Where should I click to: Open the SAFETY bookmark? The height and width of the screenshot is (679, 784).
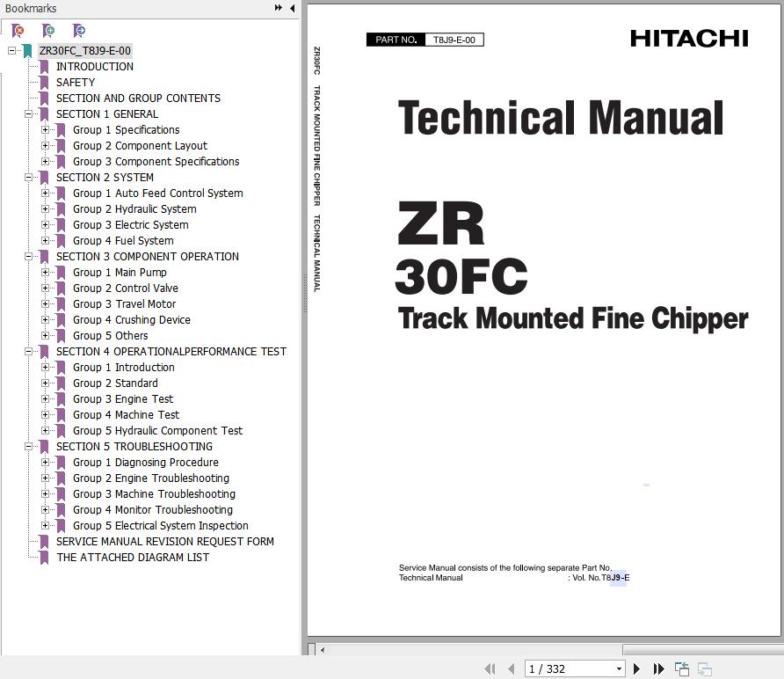click(x=76, y=83)
